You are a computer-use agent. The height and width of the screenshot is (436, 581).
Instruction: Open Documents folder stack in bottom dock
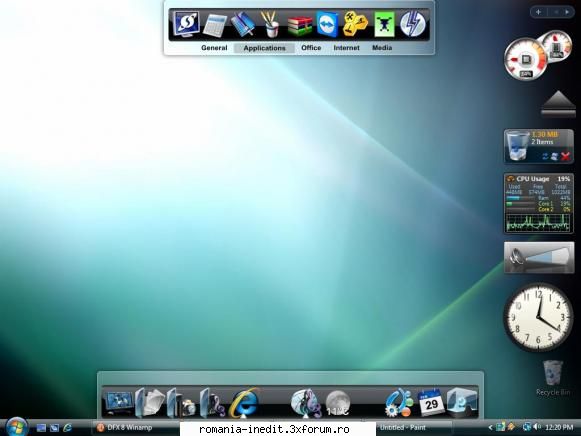[149, 403]
